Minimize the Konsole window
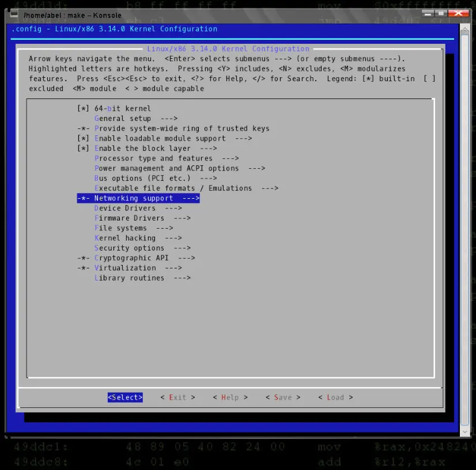 pyautogui.click(x=428, y=13)
